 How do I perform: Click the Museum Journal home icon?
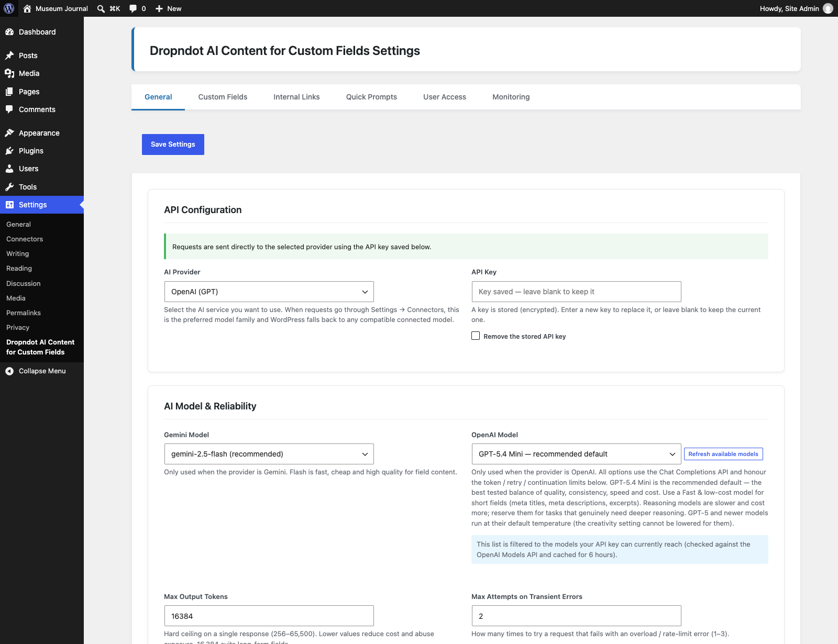click(x=27, y=8)
